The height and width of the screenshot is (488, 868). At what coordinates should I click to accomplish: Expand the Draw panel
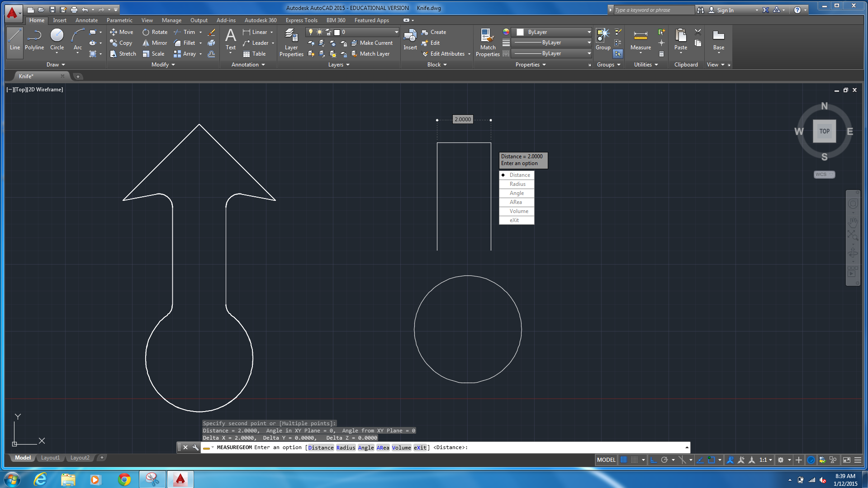pyautogui.click(x=56, y=65)
